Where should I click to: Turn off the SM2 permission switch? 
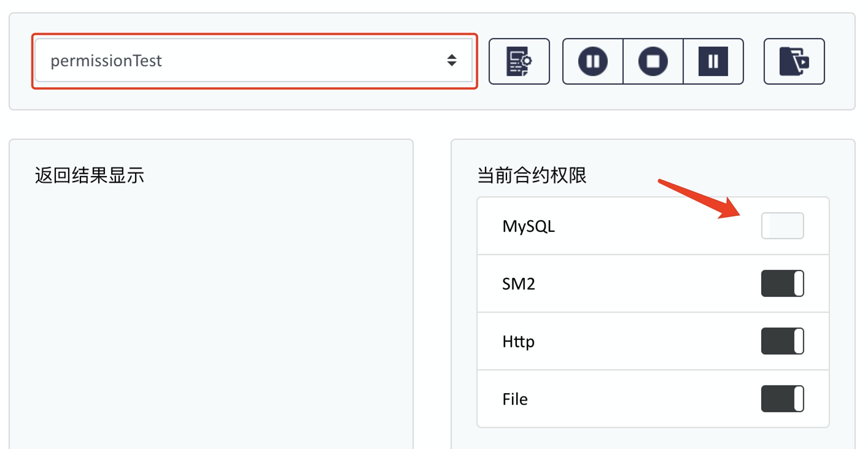pos(782,283)
